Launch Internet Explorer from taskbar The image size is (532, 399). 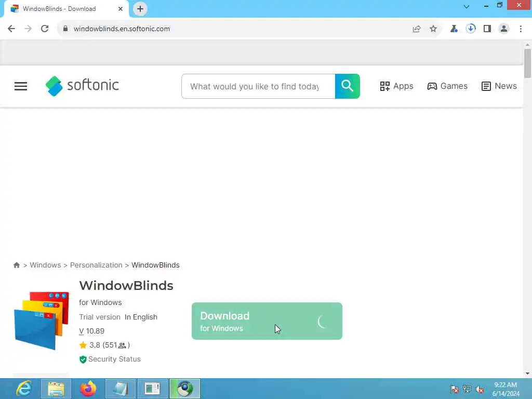tap(24, 389)
